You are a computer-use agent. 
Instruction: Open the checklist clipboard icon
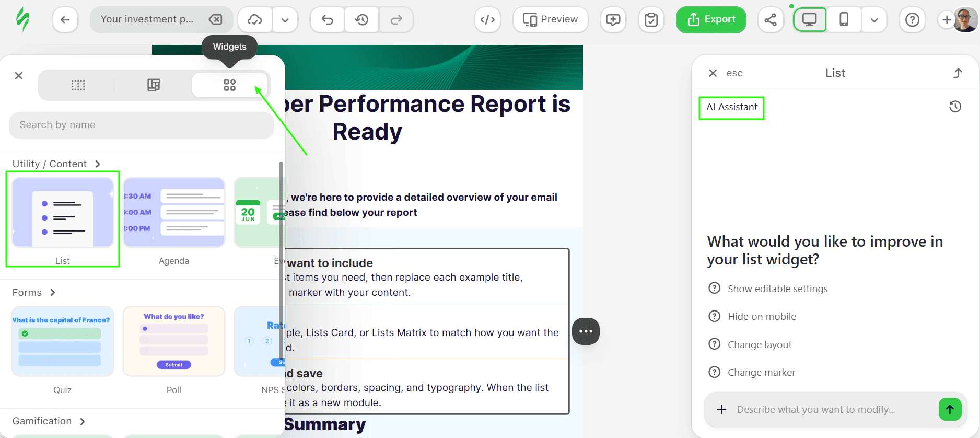[651, 20]
